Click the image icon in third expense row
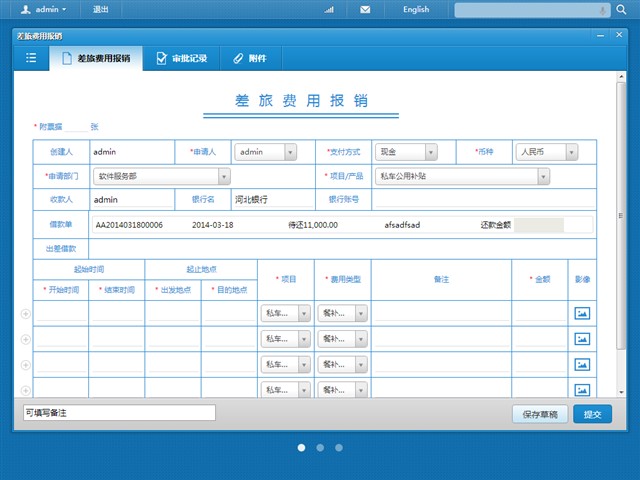Screen dimensions: 640x480 click(x=582, y=364)
